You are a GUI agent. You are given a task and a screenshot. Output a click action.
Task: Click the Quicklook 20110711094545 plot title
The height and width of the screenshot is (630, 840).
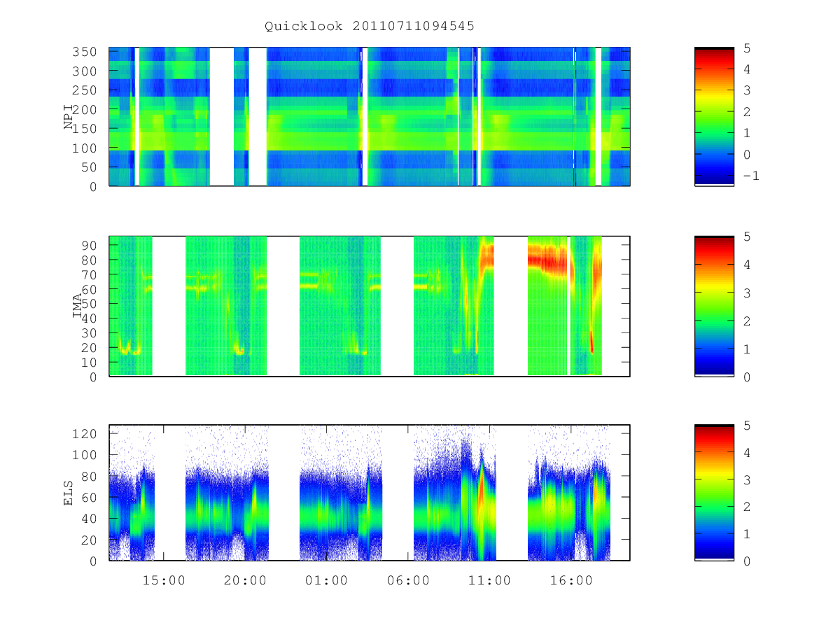click(370, 26)
